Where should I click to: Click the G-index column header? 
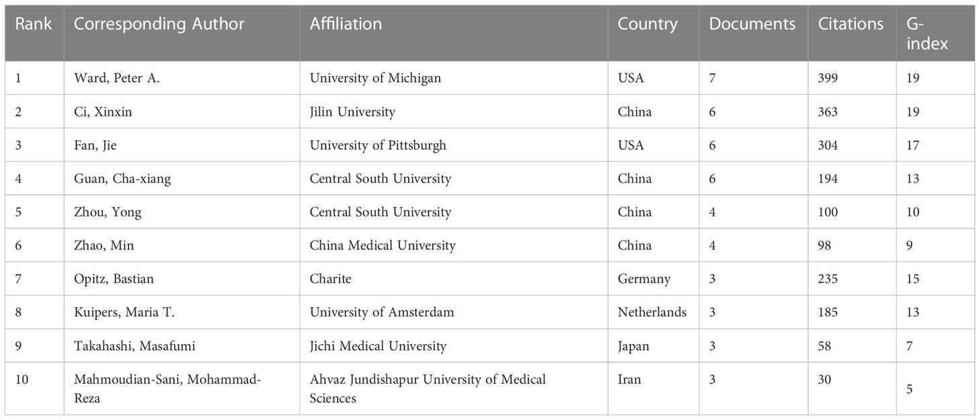[927, 34]
